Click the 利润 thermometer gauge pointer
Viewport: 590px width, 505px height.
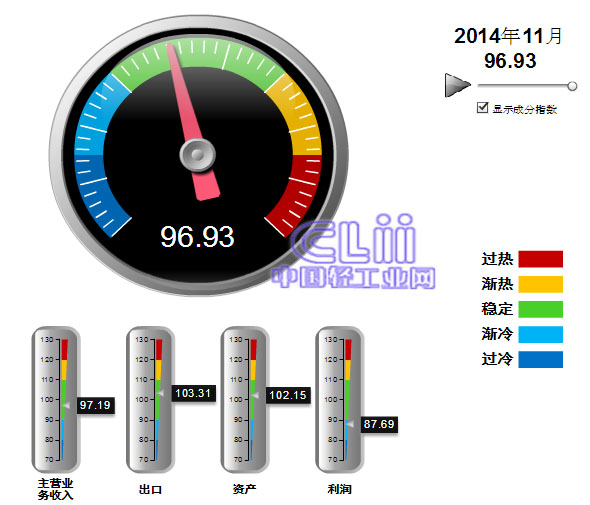[350, 424]
